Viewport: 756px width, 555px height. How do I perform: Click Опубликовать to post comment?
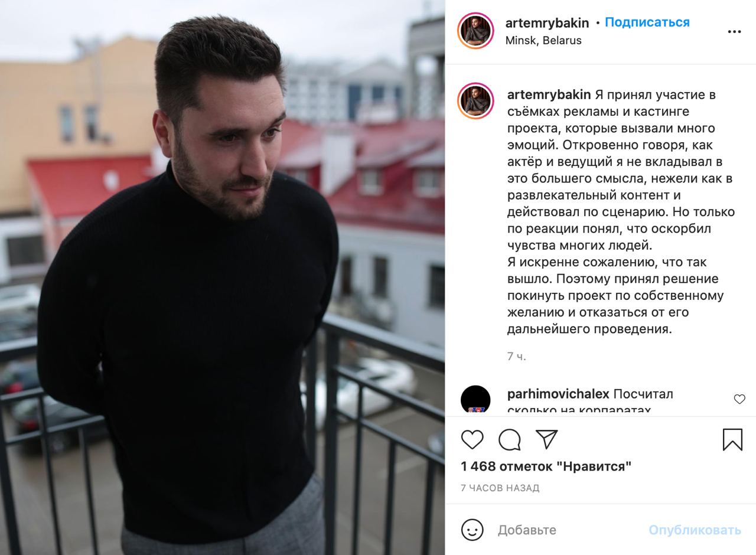coord(695,530)
